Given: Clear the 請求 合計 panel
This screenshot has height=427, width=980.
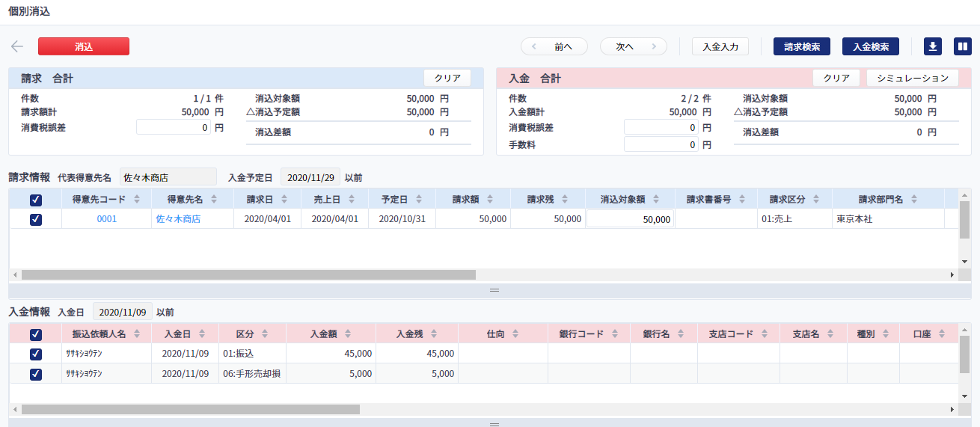Looking at the screenshot, I should (447, 78).
